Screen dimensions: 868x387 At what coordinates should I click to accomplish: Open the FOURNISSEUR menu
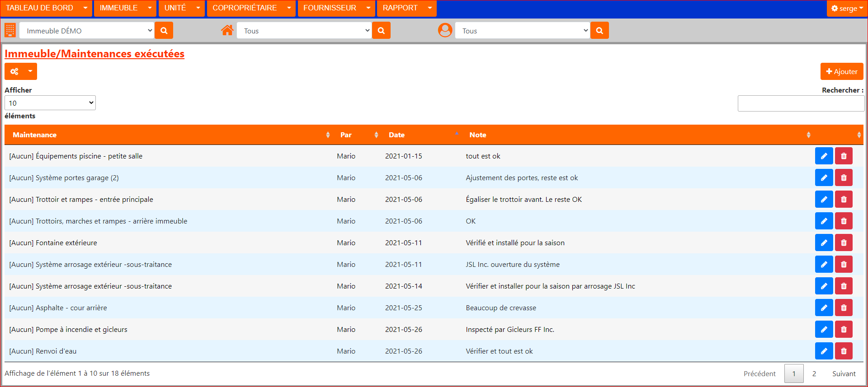click(x=336, y=8)
